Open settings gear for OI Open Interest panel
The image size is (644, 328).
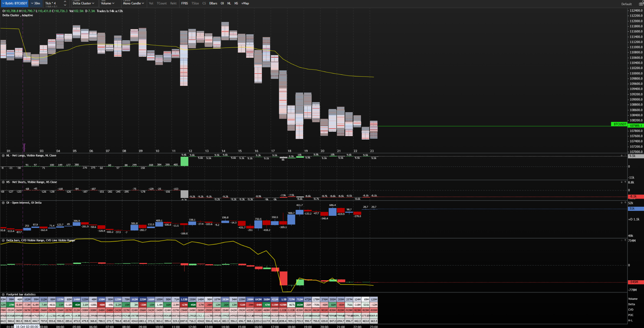[3, 203]
